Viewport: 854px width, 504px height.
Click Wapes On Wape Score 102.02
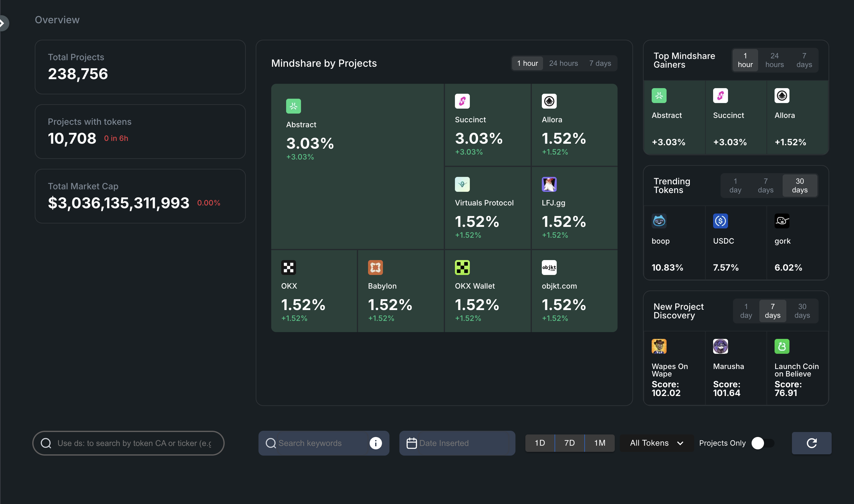[x=666, y=389]
